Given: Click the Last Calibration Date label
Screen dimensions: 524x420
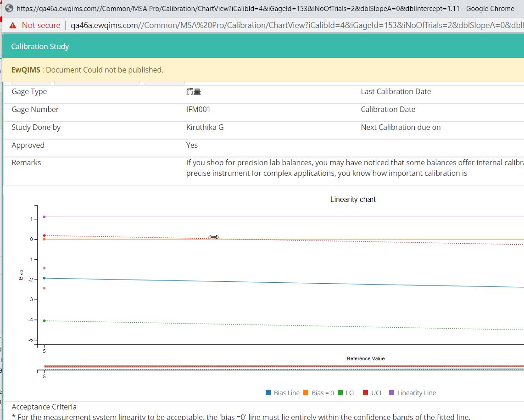Looking at the screenshot, I should pyautogui.click(x=396, y=92).
